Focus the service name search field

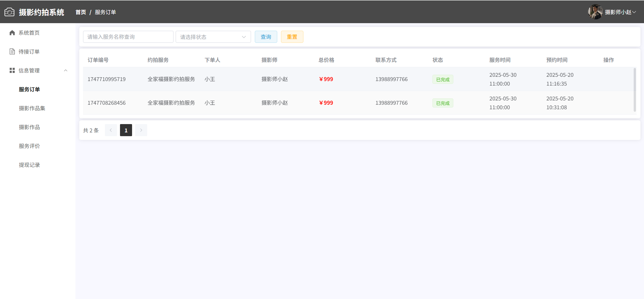pyautogui.click(x=128, y=37)
